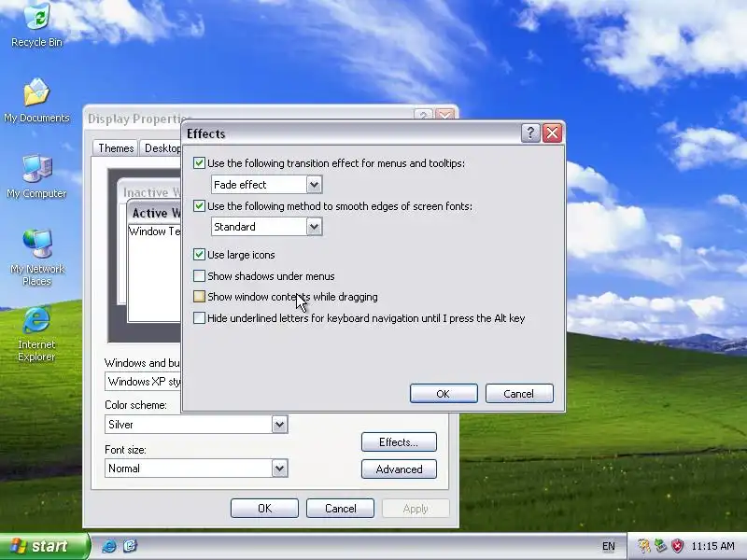
Task: Click Cancel in the Effects dialog
Action: tap(519, 394)
